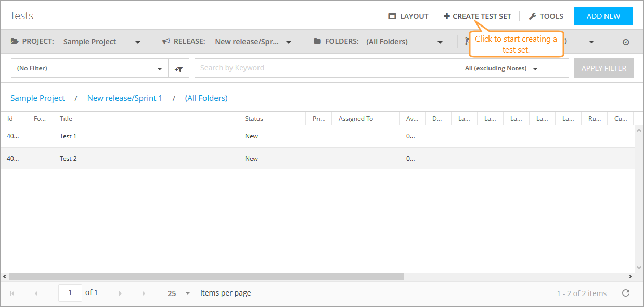Click the Project folder icon
The image size is (644, 307).
[x=15, y=41]
